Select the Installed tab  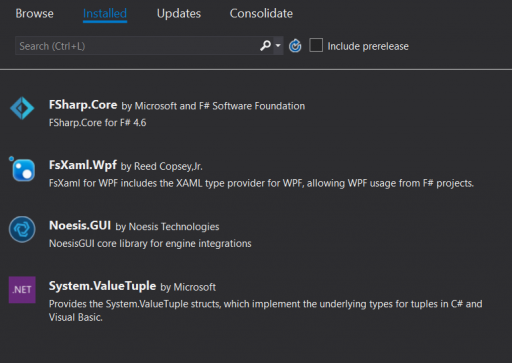(x=105, y=14)
